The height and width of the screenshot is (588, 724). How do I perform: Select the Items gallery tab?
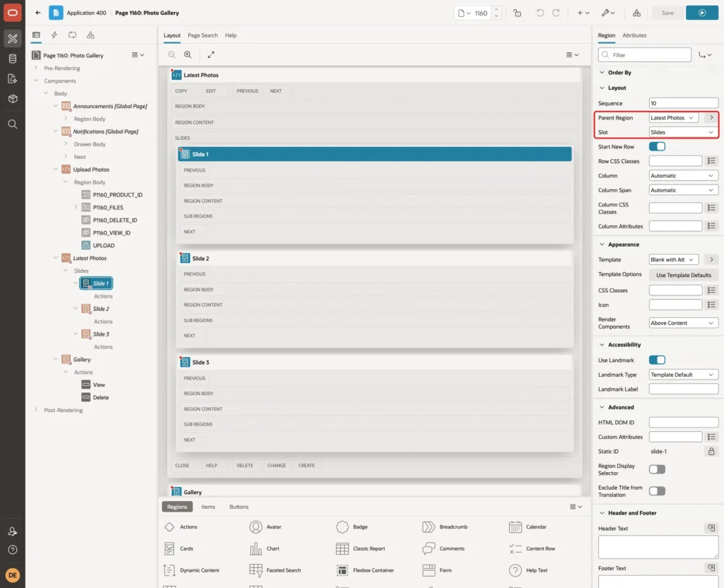(209, 507)
